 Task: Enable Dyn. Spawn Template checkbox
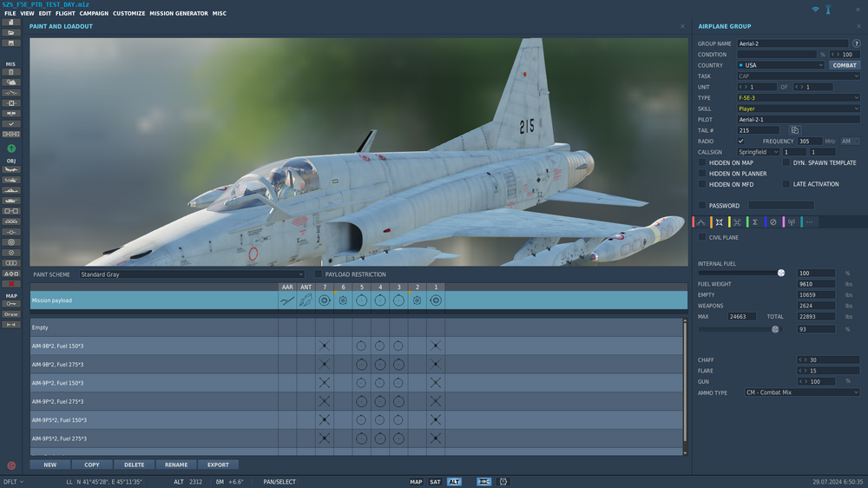coord(786,163)
